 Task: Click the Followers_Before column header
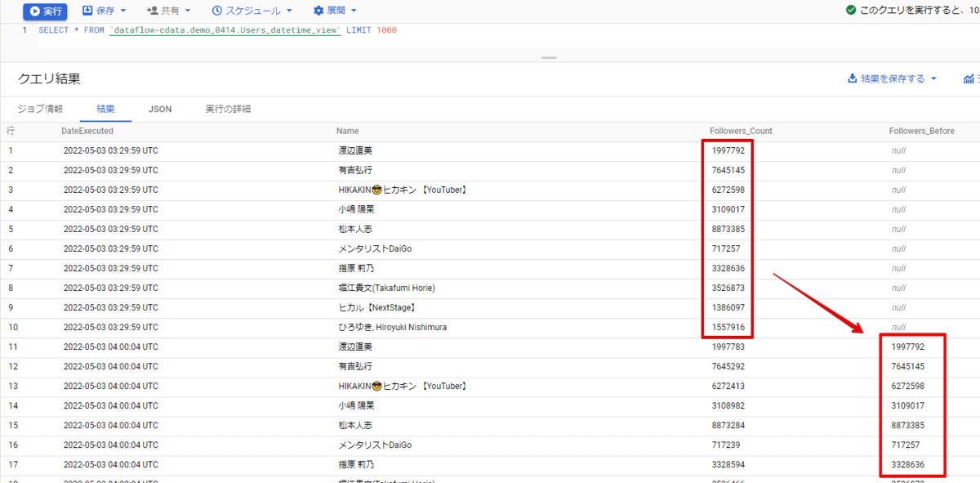[922, 131]
